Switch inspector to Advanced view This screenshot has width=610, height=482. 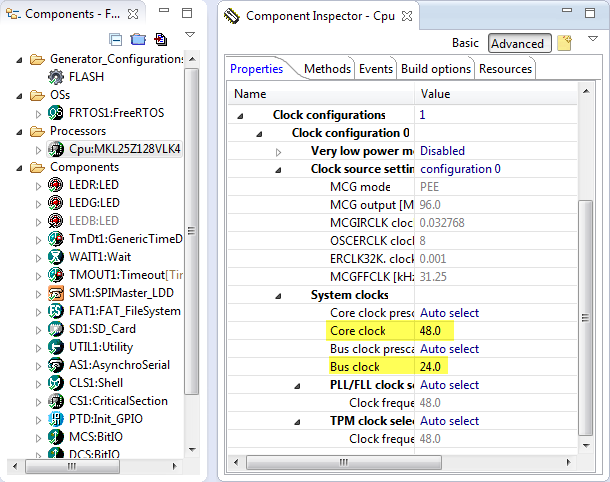pyautogui.click(x=517, y=43)
